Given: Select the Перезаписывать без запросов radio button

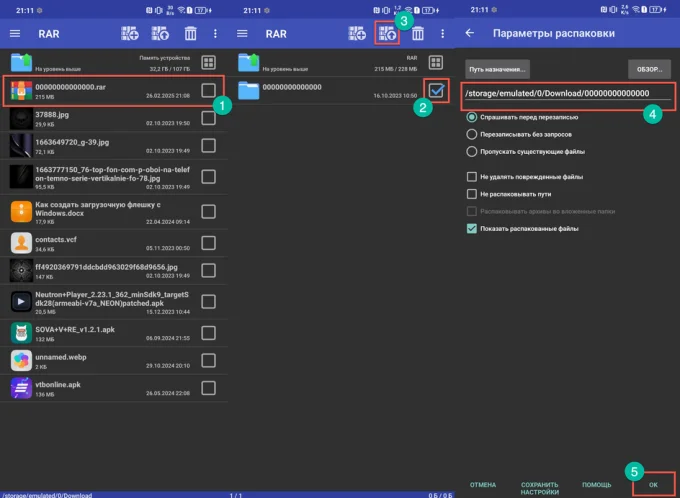Looking at the screenshot, I should (x=471, y=134).
